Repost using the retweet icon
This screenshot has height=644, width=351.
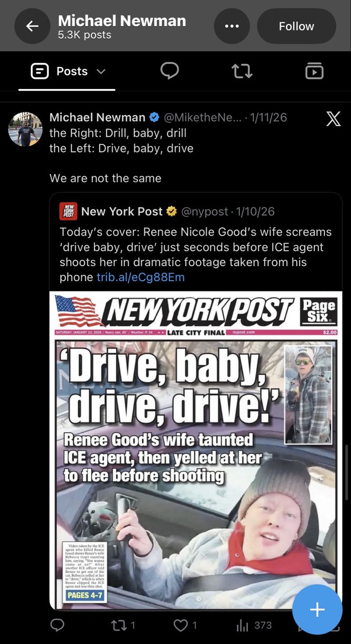coord(122,625)
